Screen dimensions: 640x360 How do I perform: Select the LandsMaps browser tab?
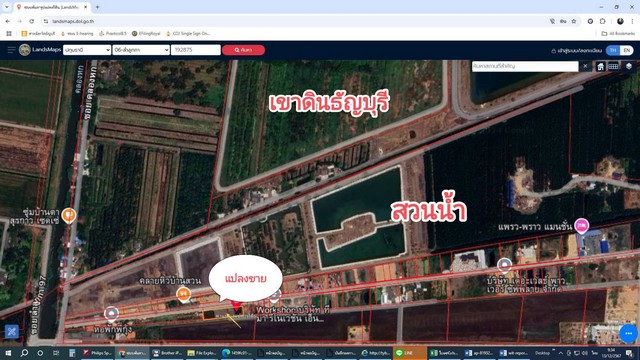point(51,7)
